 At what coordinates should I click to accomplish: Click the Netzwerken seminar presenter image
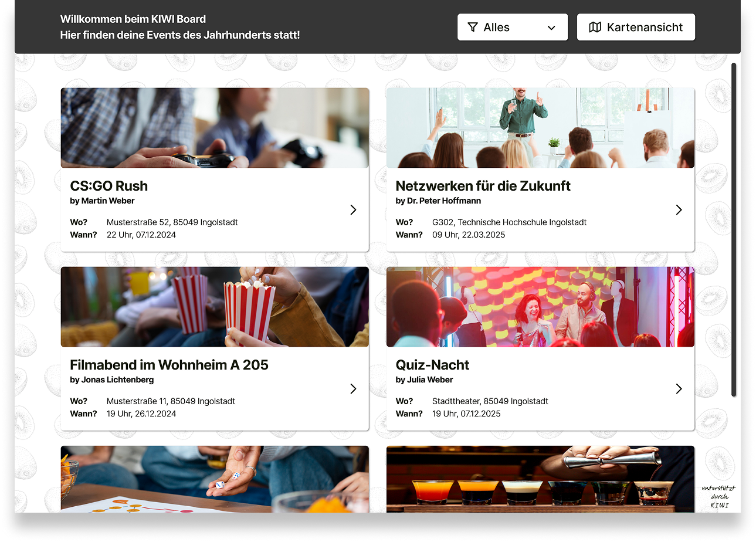540,128
